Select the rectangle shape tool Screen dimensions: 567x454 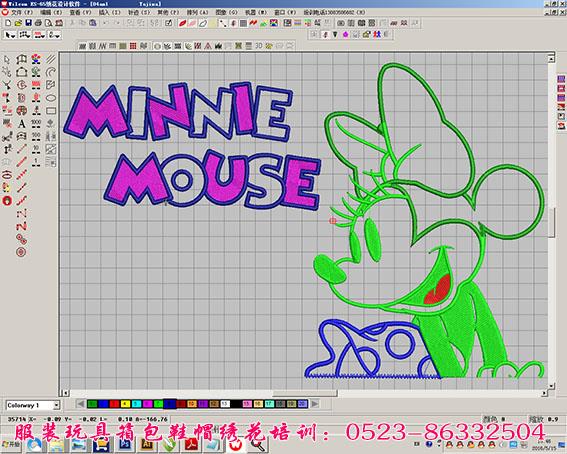click(x=51, y=111)
